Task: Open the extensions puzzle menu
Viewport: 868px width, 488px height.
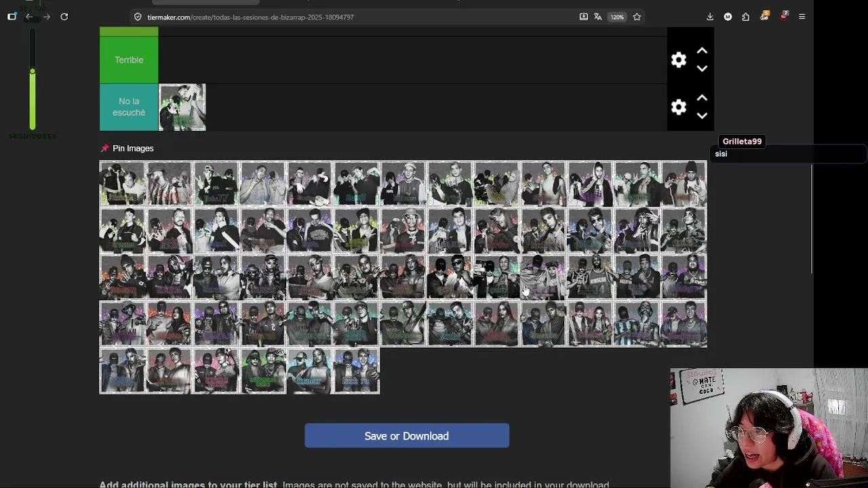Action: point(745,16)
